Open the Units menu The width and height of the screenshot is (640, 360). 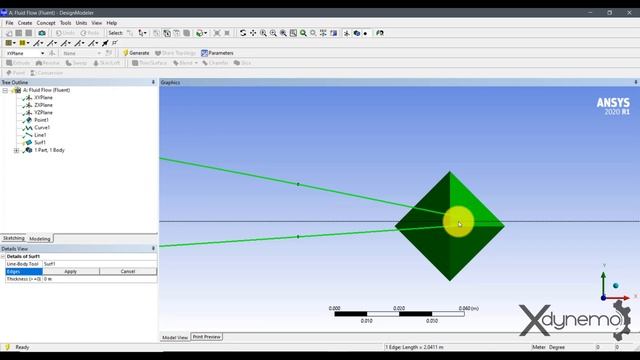click(81, 23)
